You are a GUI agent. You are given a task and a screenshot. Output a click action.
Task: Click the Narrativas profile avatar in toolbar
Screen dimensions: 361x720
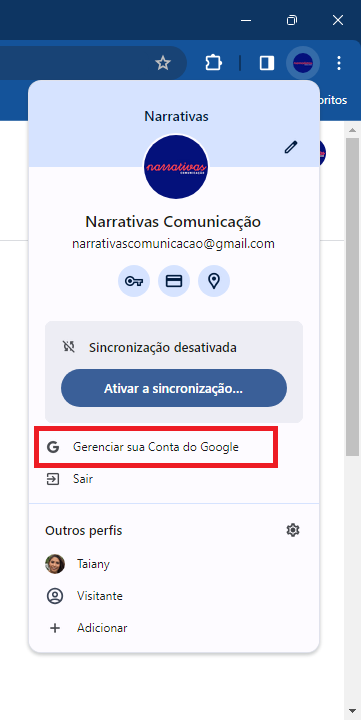coord(303,62)
